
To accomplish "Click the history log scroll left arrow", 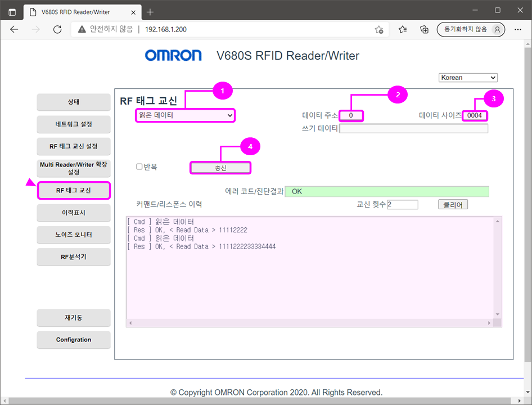I will click(130, 323).
